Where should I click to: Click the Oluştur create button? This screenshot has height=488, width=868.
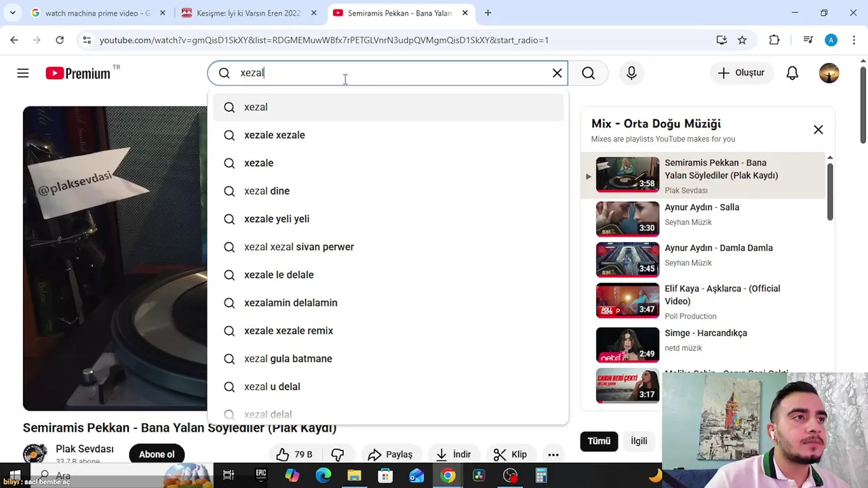coord(741,73)
